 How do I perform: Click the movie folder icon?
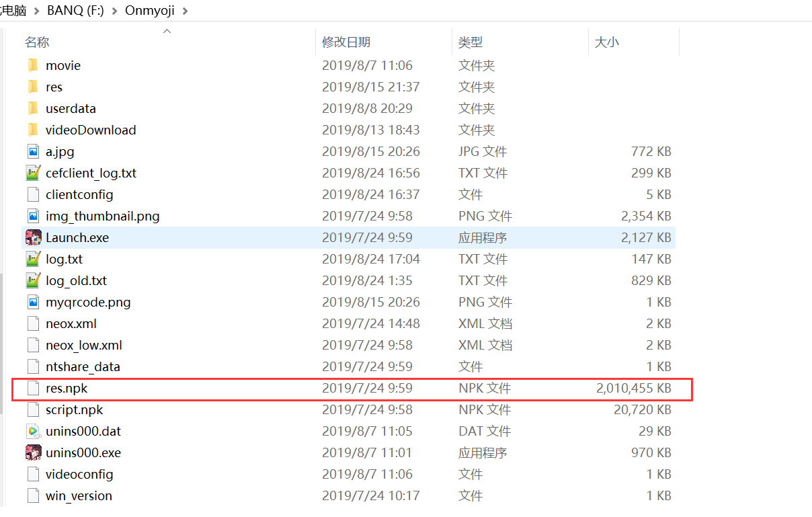click(33, 65)
